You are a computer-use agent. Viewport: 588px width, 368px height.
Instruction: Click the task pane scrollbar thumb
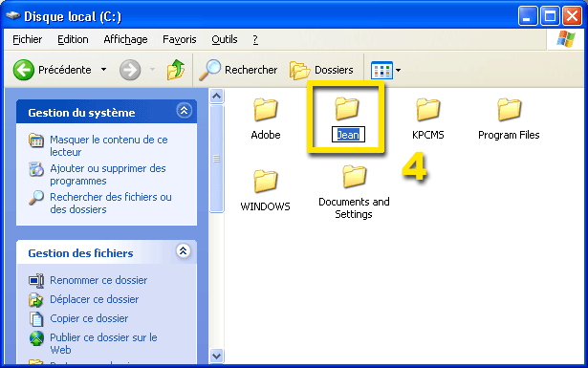pos(216,159)
